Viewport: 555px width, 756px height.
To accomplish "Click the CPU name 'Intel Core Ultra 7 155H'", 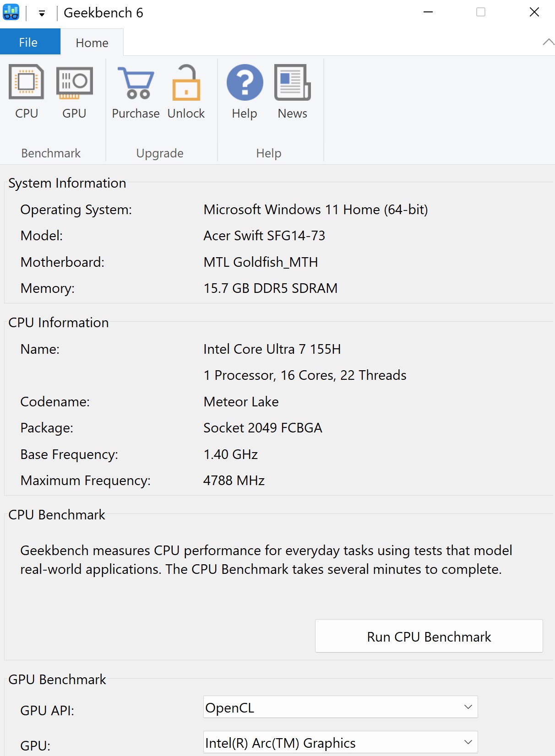I will point(272,349).
